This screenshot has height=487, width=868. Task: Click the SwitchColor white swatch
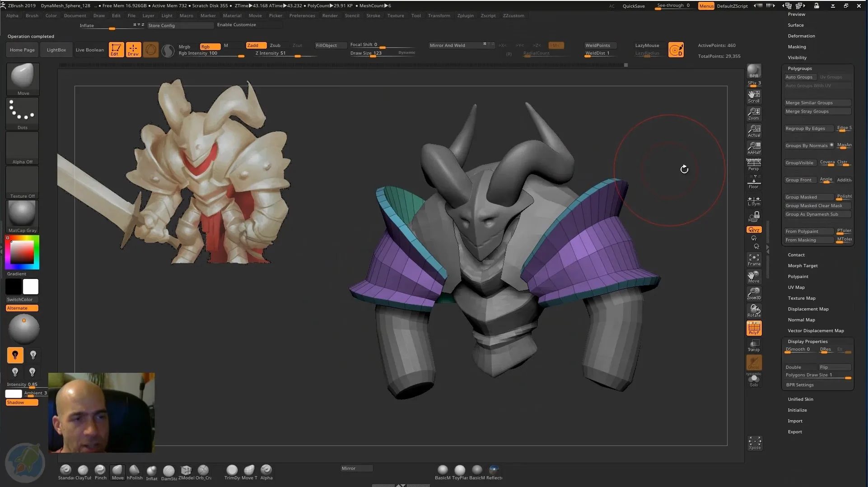[x=30, y=286]
